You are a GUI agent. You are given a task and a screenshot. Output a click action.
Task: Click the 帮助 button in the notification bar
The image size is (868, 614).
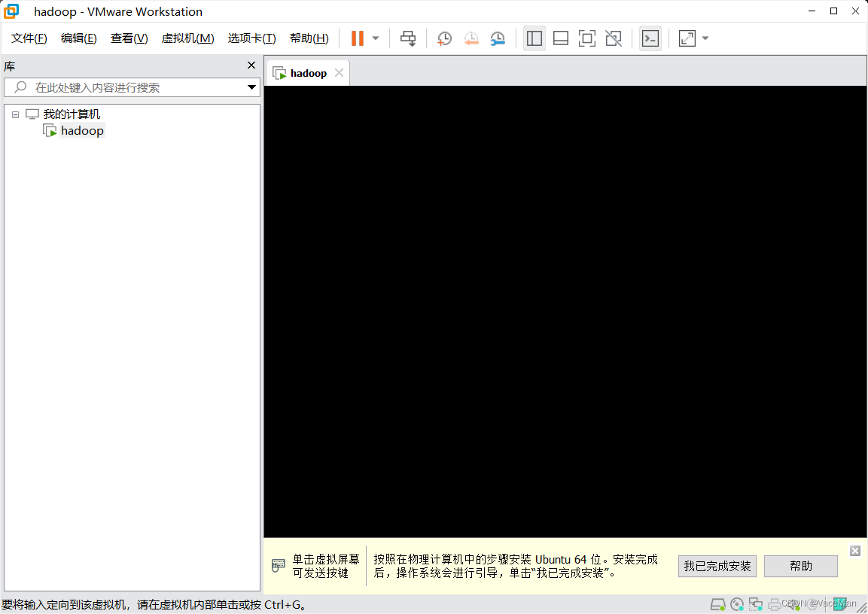[x=800, y=566]
